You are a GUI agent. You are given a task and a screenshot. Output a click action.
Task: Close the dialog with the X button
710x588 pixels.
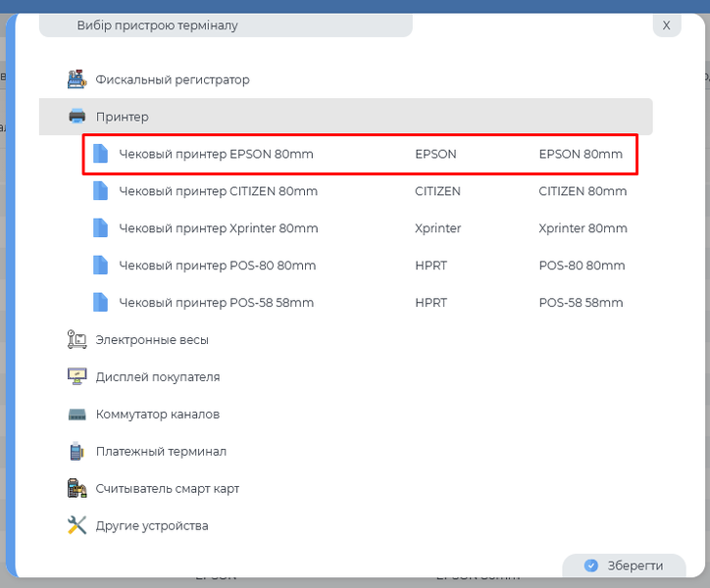pyautogui.click(x=666, y=25)
